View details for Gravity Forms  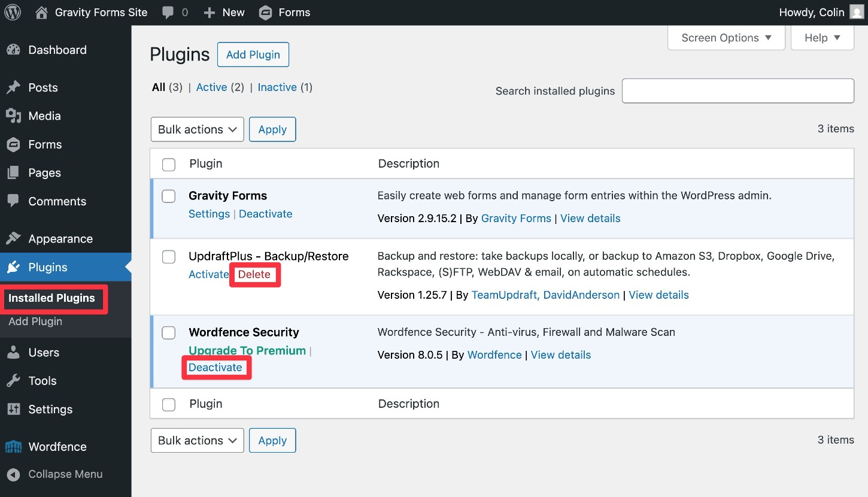click(x=590, y=219)
